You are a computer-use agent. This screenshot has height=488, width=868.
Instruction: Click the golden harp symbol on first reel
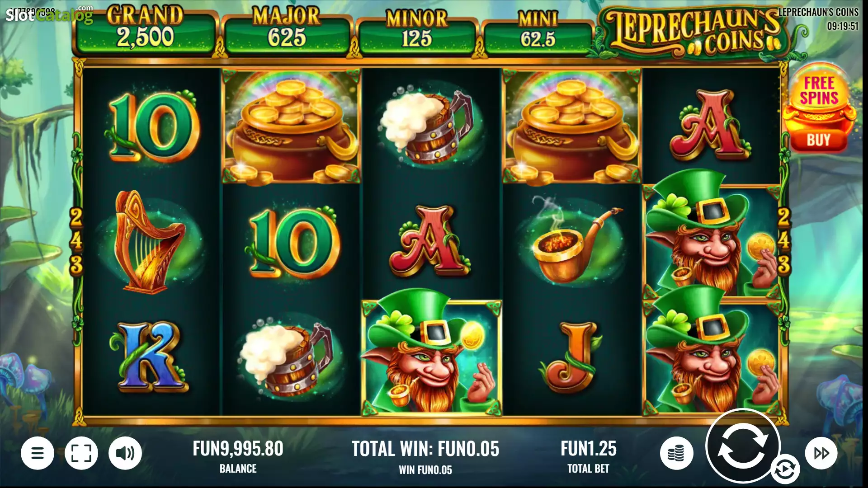click(151, 240)
